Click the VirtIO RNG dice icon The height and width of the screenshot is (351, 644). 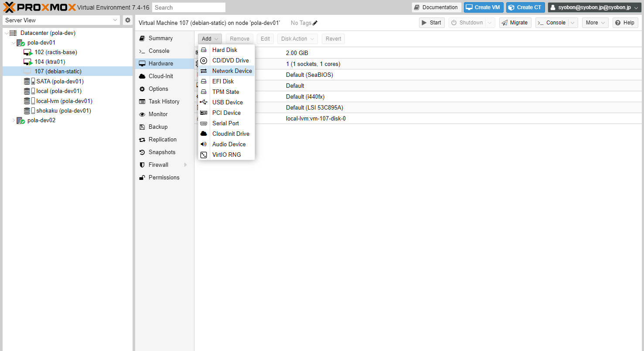pos(204,155)
